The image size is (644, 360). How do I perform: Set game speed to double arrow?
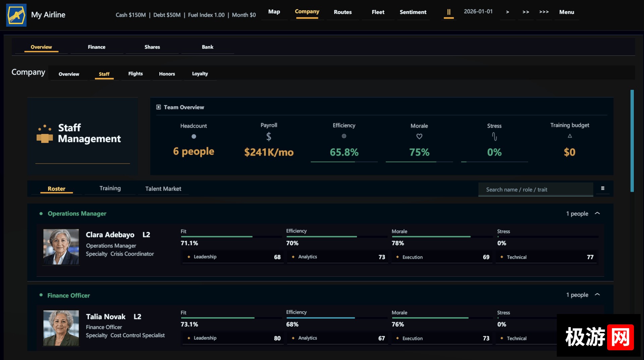click(526, 12)
